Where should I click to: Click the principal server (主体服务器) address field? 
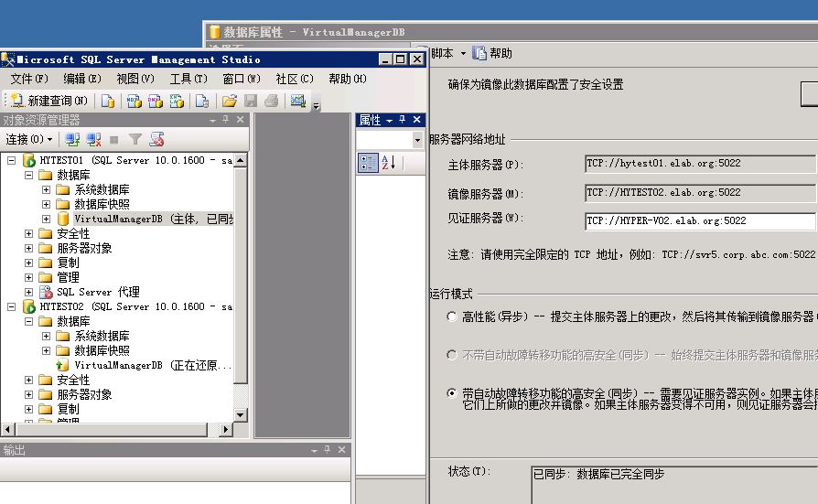tap(701, 164)
